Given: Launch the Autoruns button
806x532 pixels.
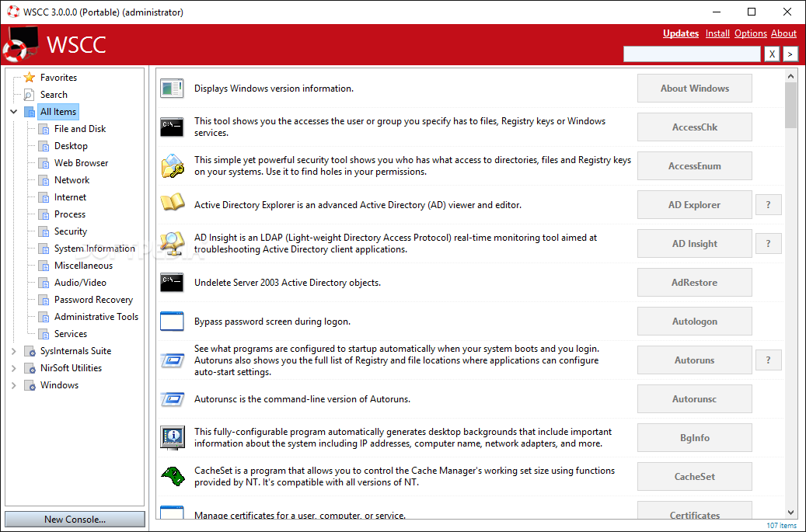Looking at the screenshot, I should click(x=694, y=360).
